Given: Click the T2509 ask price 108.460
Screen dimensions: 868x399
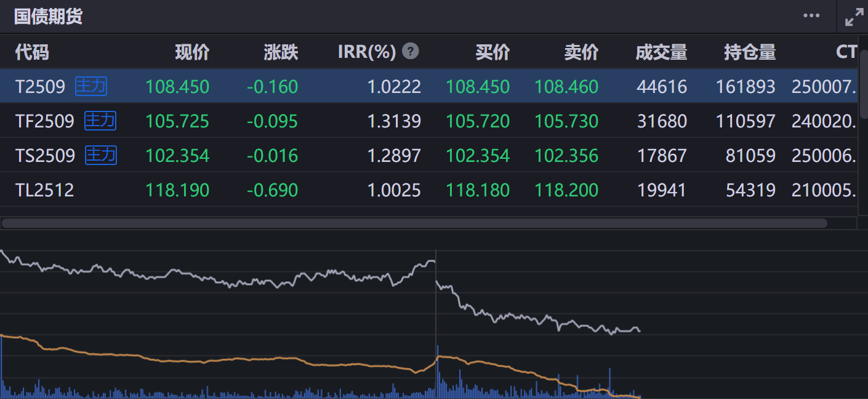Looking at the screenshot, I should pyautogui.click(x=566, y=87).
